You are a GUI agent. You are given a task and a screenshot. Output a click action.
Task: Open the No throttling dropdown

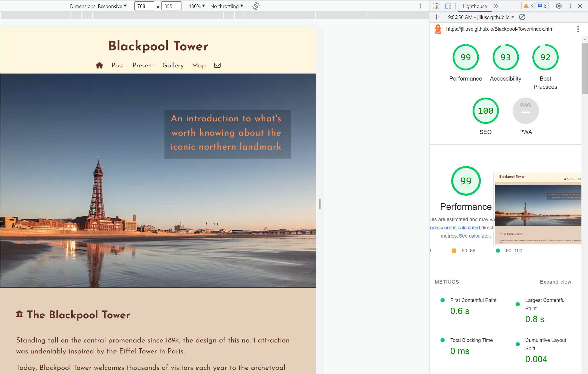point(226,6)
